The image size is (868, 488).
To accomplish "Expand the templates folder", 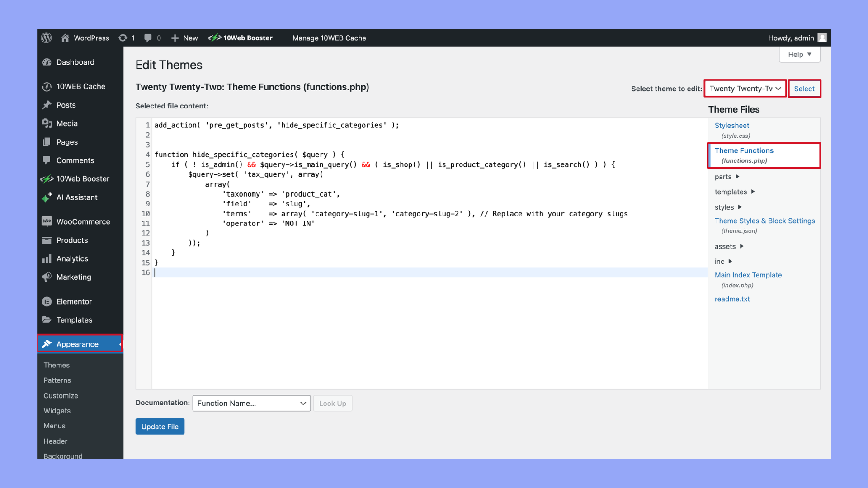I will click(x=735, y=192).
